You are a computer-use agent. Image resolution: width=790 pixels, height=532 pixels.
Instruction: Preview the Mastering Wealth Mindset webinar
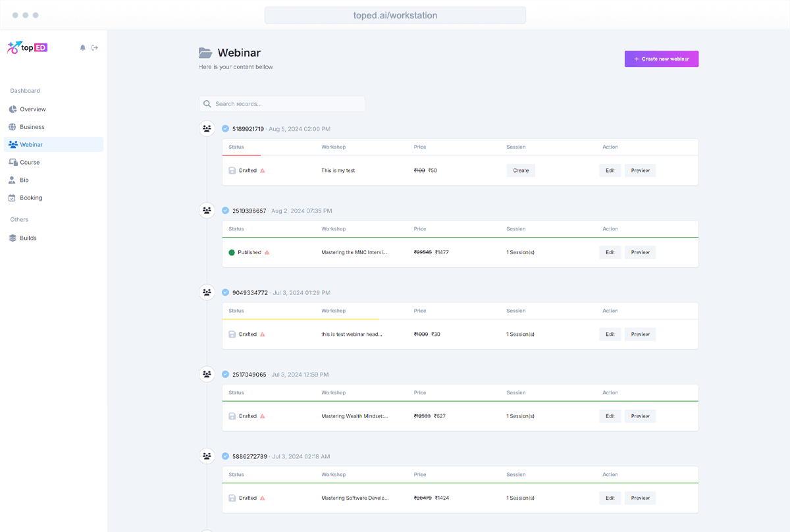[640, 416]
